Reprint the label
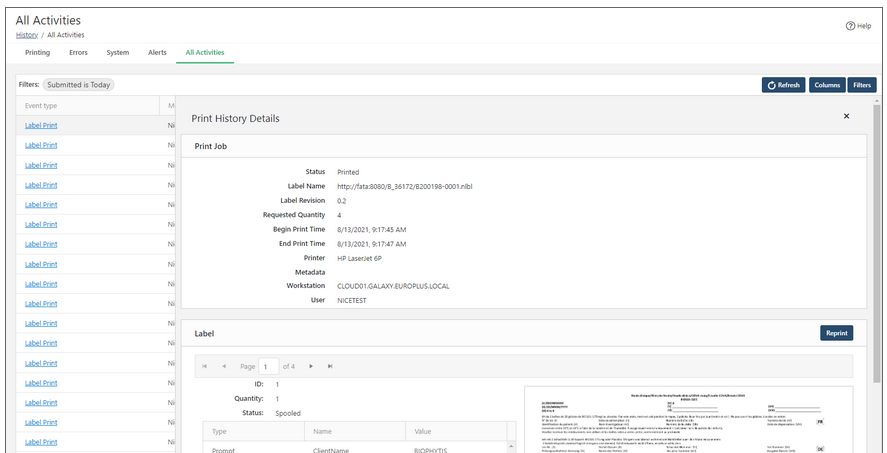The image size is (887, 453). pos(836,333)
